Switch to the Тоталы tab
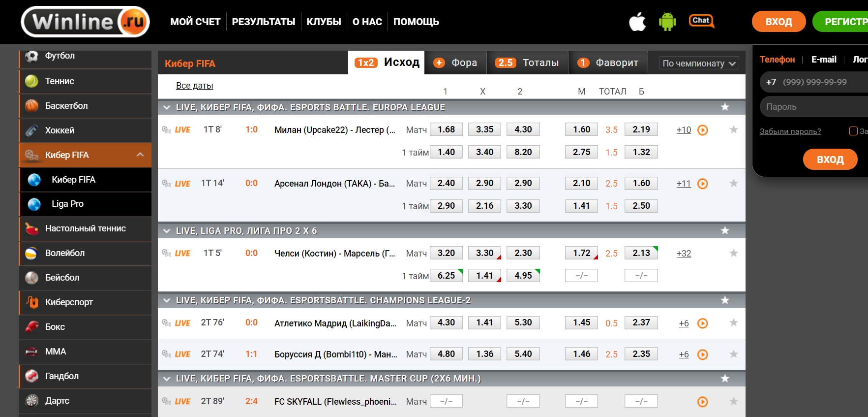The width and height of the screenshot is (868, 417). tap(527, 63)
